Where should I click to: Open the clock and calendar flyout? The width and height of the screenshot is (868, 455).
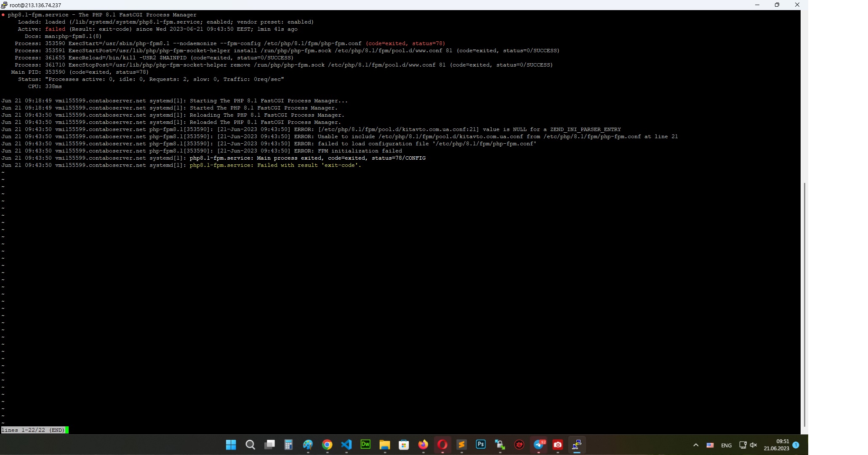click(777, 445)
